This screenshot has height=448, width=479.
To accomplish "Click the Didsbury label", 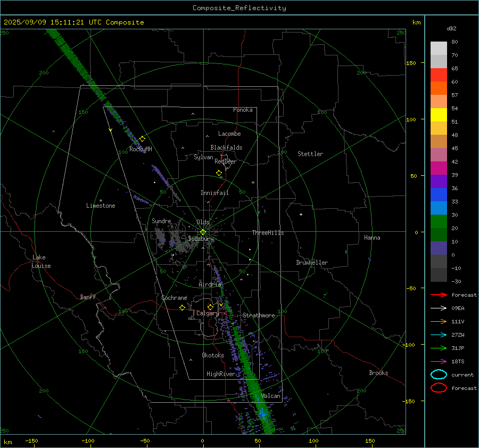I will (x=201, y=239).
